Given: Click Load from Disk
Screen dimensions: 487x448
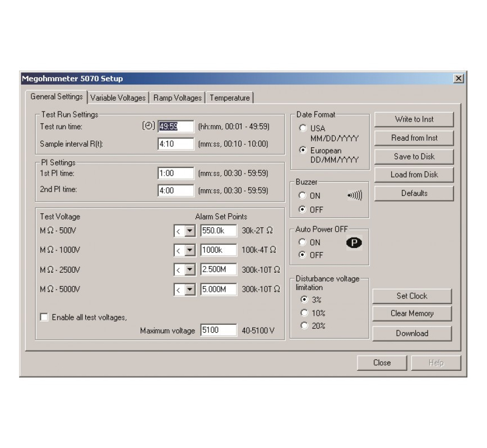Looking at the screenshot, I should pyautogui.click(x=414, y=175).
